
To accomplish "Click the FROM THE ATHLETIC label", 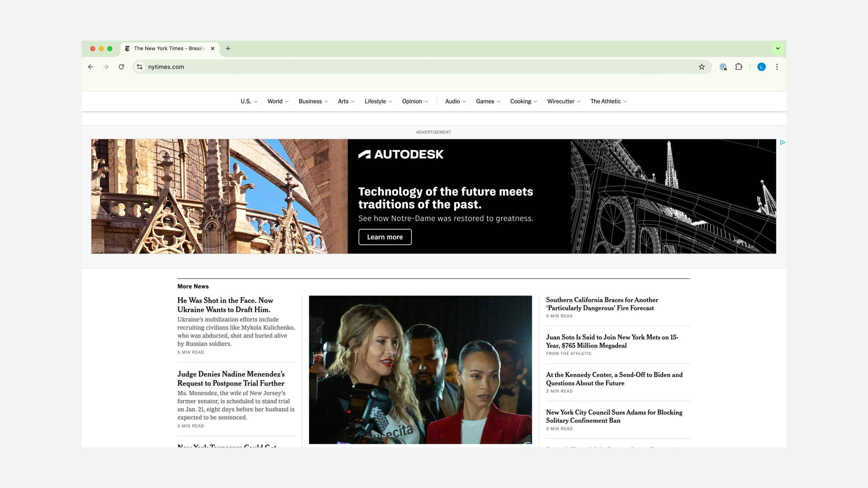I will [569, 353].
